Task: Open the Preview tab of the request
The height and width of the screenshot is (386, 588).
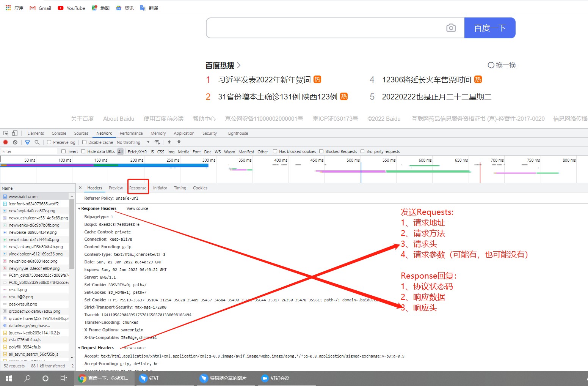Action: point(116,188)
